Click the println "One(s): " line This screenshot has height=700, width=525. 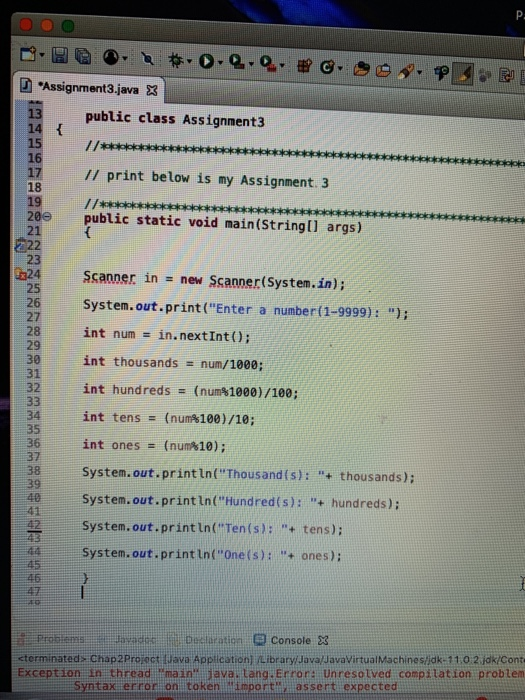tap(212, 554)
